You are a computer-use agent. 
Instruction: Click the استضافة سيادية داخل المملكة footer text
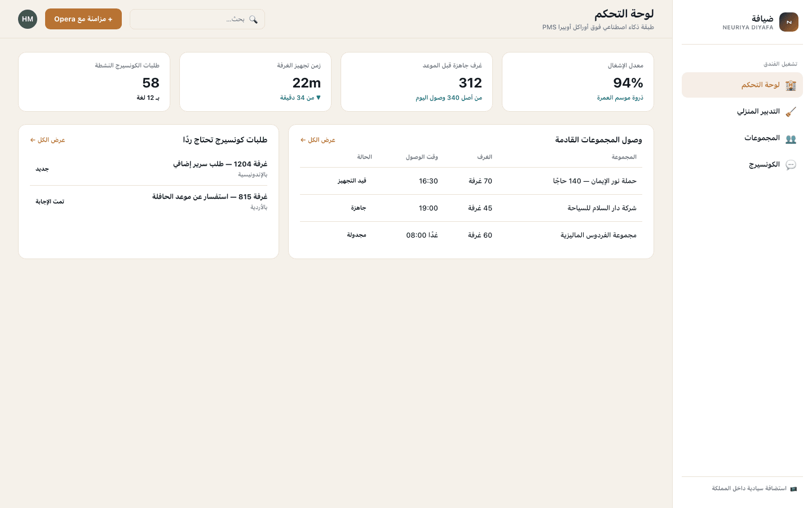point(749,489)
